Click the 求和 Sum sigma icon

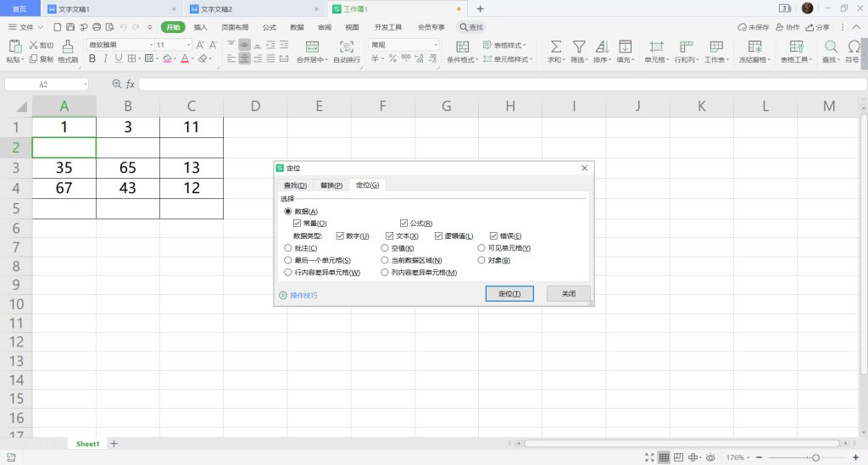[556, 47]
